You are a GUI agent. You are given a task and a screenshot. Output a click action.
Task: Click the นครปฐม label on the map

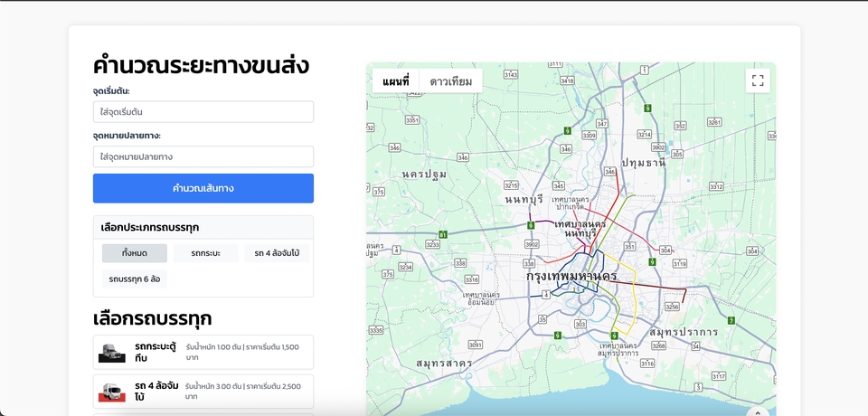[x=425, y=174]
